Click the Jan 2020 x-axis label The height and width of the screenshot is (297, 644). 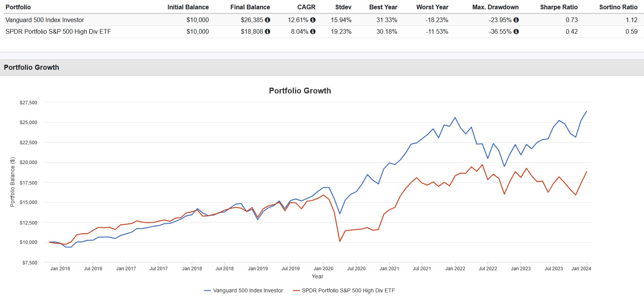point(323,268)
